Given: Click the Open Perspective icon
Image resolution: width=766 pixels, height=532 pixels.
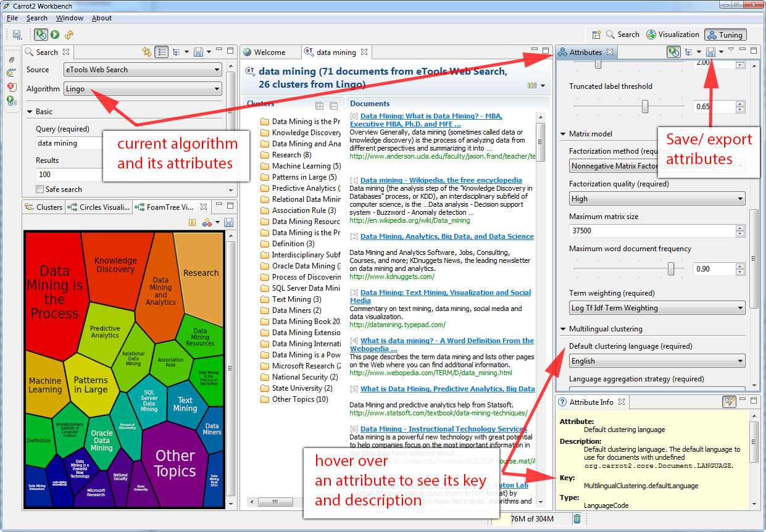Looking at the screenshot, I should (596, 35).
